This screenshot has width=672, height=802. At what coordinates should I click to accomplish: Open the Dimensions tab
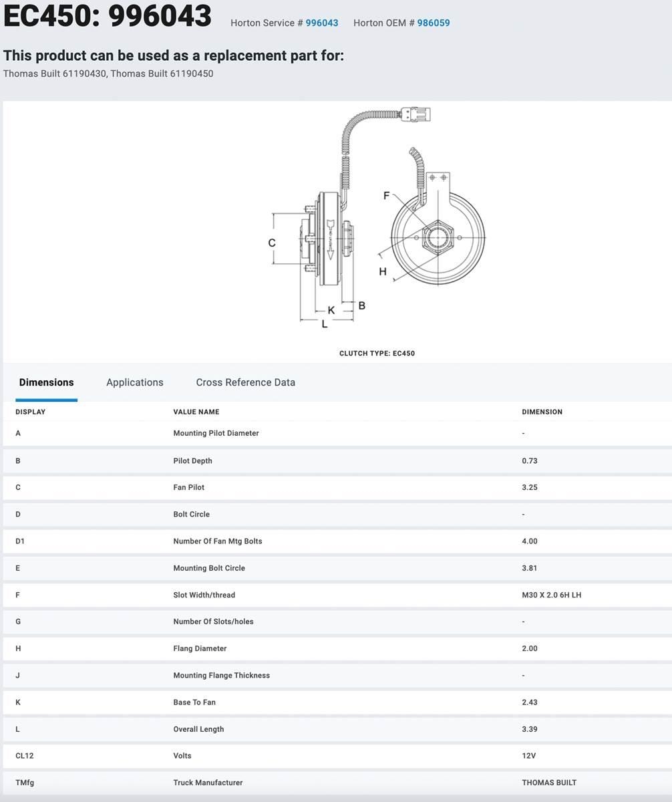[x=46, y=382]
